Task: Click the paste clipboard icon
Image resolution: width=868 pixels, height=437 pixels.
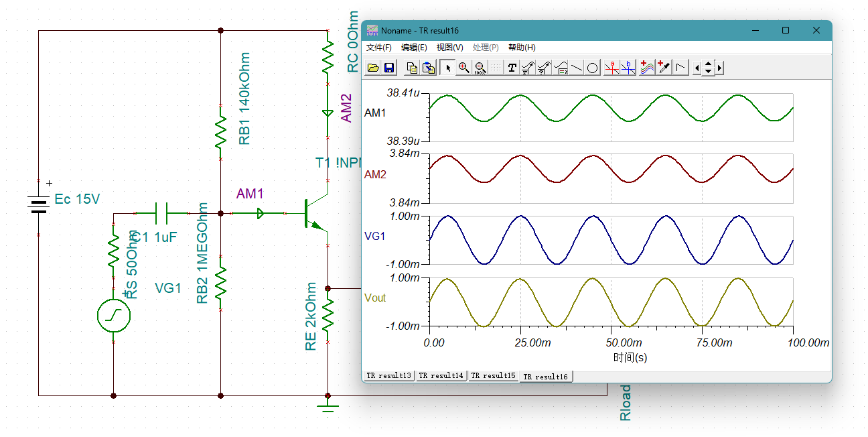Action: coord(429,68)
